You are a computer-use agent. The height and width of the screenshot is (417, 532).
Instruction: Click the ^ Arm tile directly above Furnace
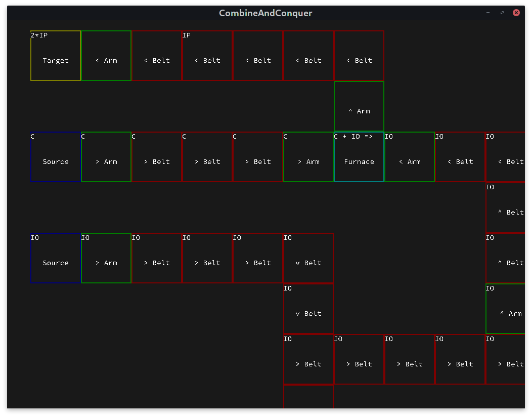359,106
